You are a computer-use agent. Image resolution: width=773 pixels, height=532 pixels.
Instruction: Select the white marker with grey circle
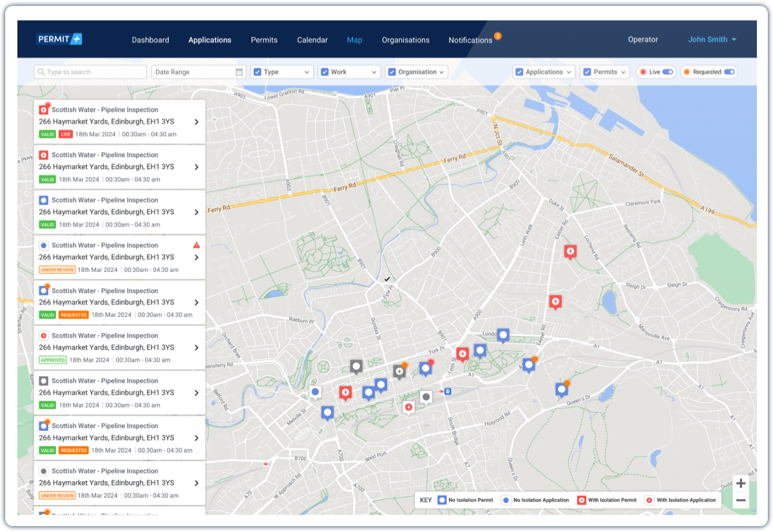[426, 397]
